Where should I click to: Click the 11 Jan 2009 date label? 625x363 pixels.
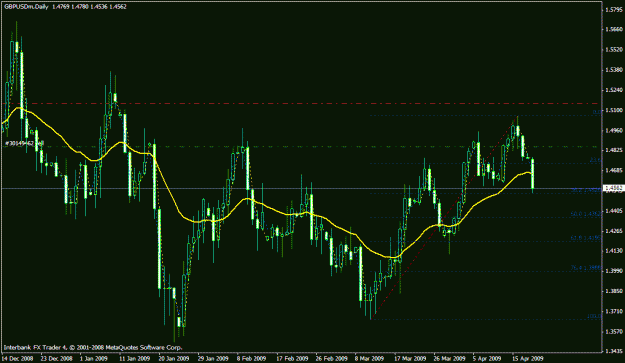(x=135, y=358)
